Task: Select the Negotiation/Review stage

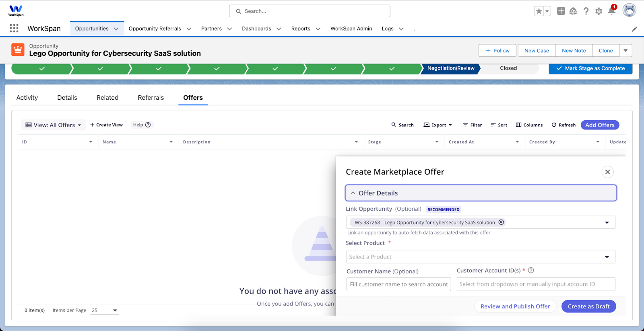Action: (x=451, y=68)
